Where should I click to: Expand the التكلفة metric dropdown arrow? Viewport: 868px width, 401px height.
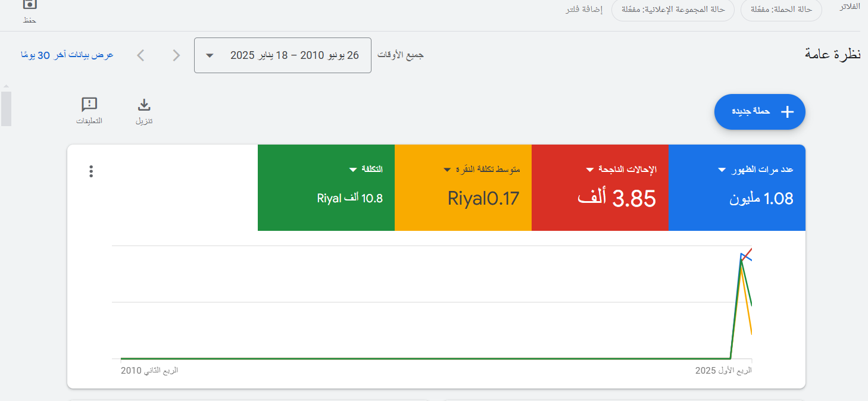352,168
